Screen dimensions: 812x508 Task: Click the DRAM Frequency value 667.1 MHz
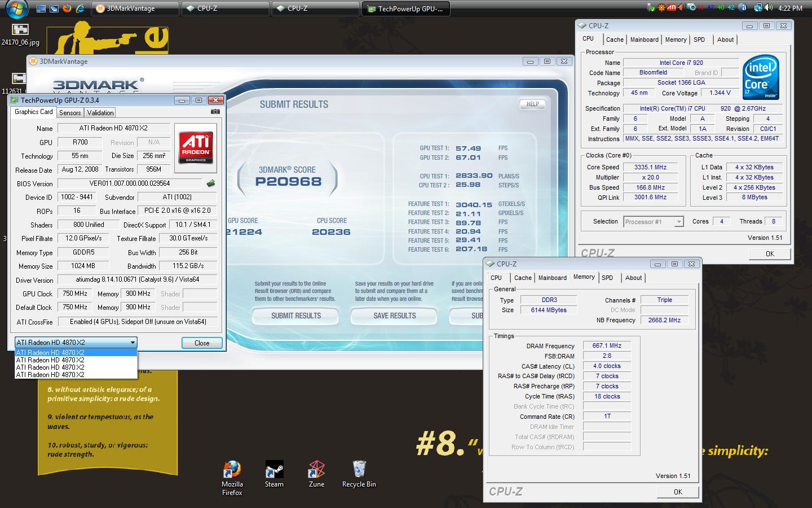607,346
